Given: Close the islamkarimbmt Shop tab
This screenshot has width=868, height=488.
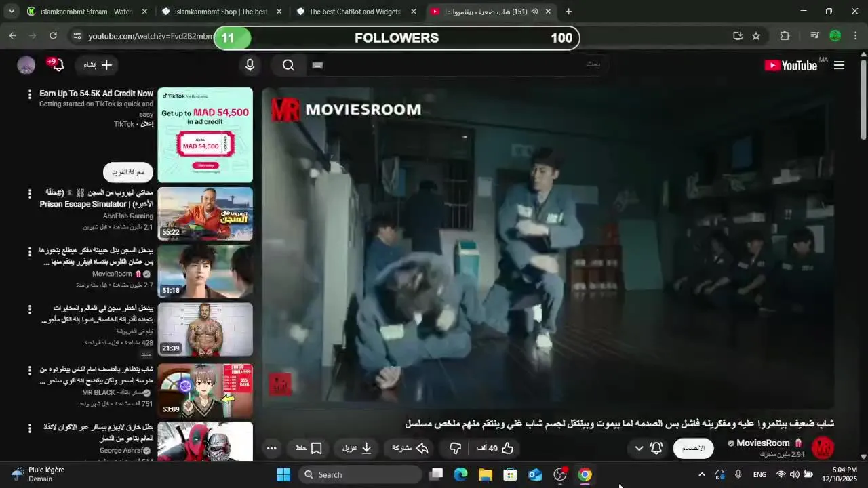Looking at the screenshot, I should coord(279,12).
